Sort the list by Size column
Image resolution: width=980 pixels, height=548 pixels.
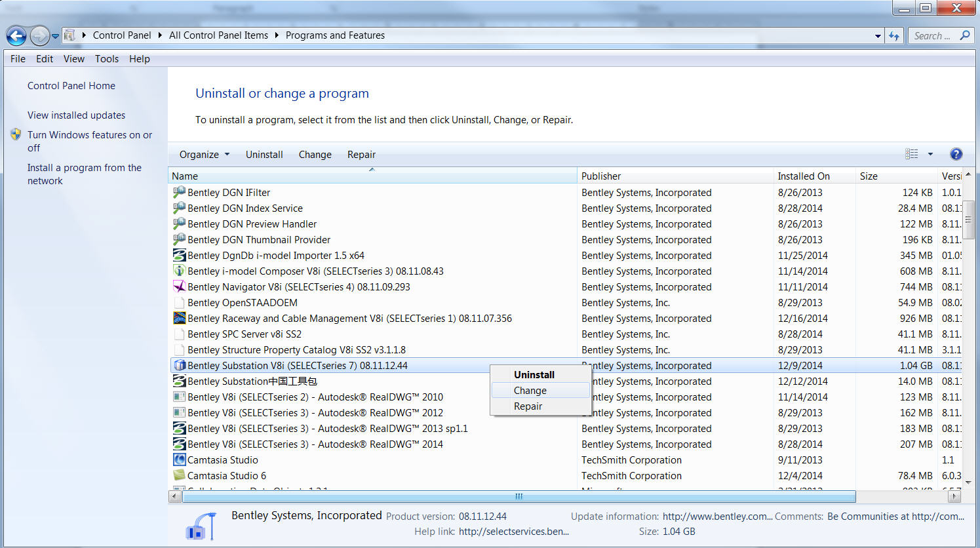point(897,176)
